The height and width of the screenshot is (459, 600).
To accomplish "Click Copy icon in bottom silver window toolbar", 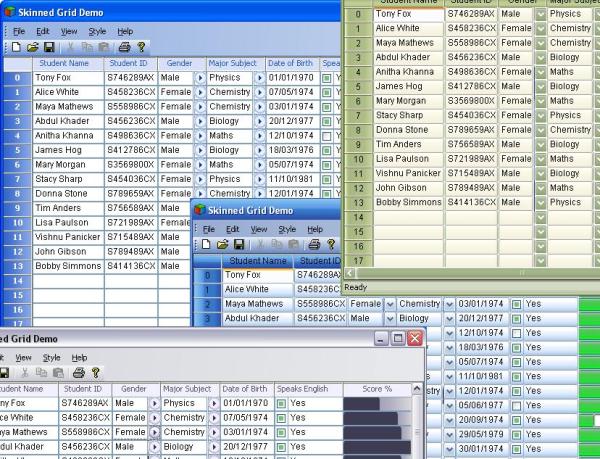I will coord(41,373).
